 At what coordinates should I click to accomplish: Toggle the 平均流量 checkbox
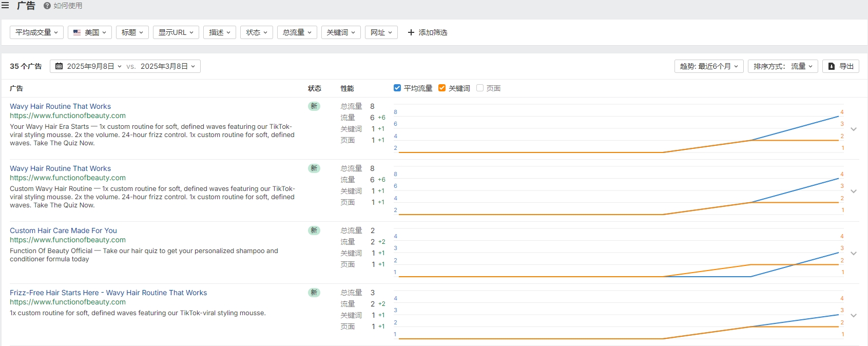tap(397, 88)
